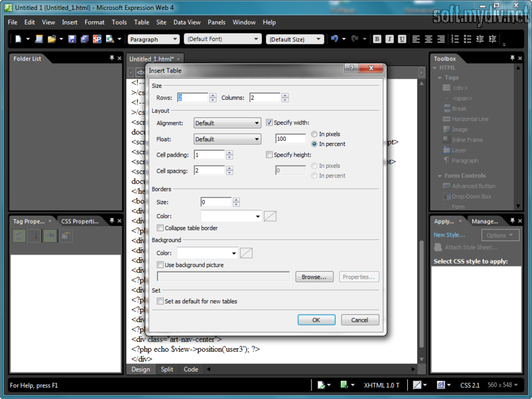Select the In pixels width radio button
This screenshot has height=399, width=532.
(x=314, y=134)
